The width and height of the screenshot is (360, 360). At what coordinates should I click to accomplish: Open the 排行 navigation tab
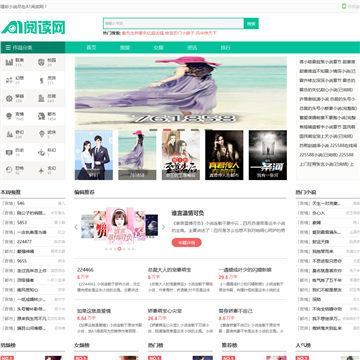(225, 48)
